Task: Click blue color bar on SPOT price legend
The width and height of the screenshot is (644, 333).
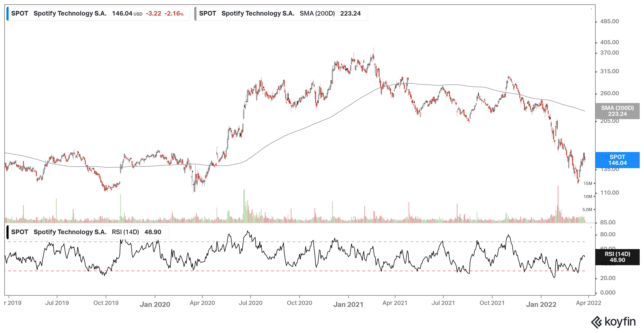Action: [8, 13]
